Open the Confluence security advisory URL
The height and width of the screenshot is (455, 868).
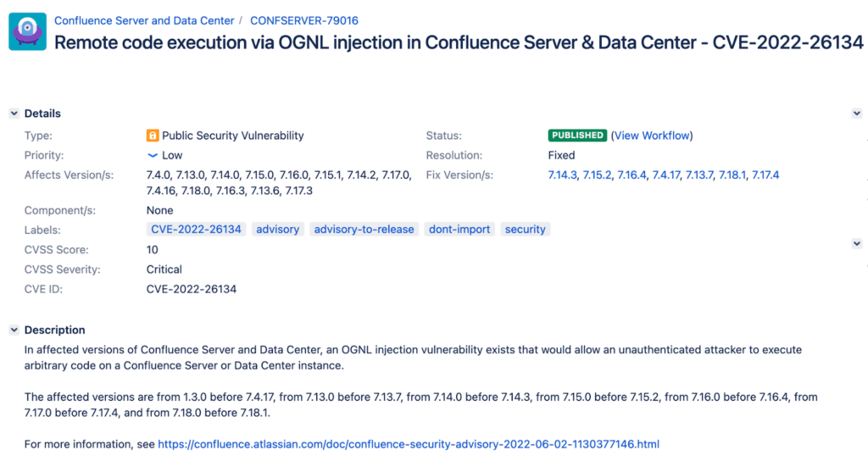click(x=409, y=444)
